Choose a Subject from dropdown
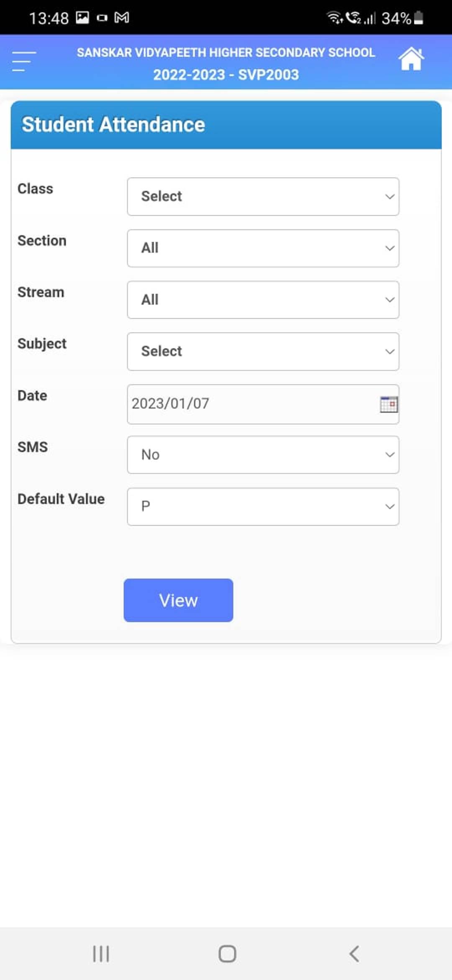The height and width of the screenshot is (980, 452). (263, 351)
